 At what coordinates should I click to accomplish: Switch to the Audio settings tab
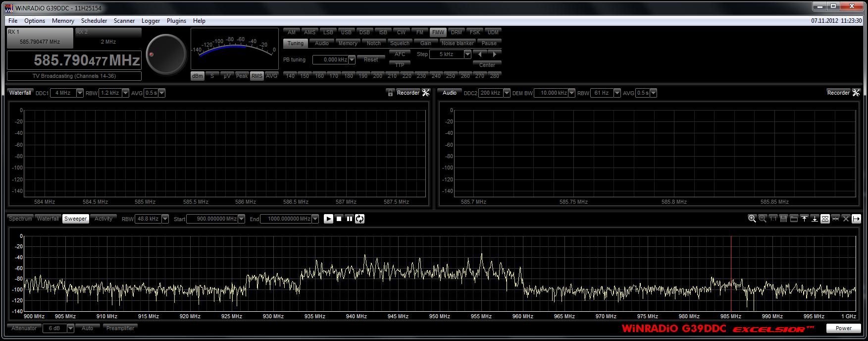(322, 43)
